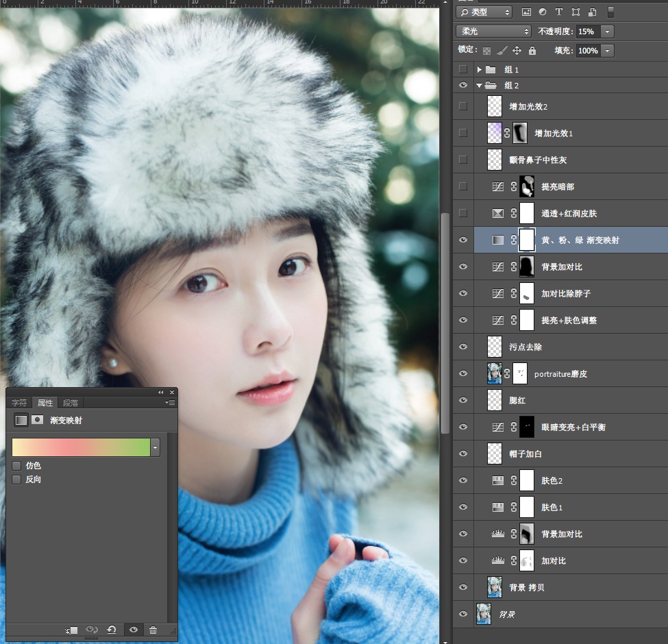The height and width of the screenshot is (644, 668).
Task: Click the opacity value field 15%
Action: [588, 32]
